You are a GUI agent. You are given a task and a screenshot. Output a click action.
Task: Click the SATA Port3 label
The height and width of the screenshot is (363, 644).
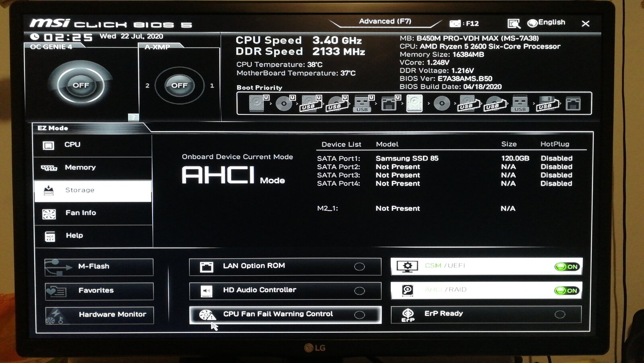point(339,175)
